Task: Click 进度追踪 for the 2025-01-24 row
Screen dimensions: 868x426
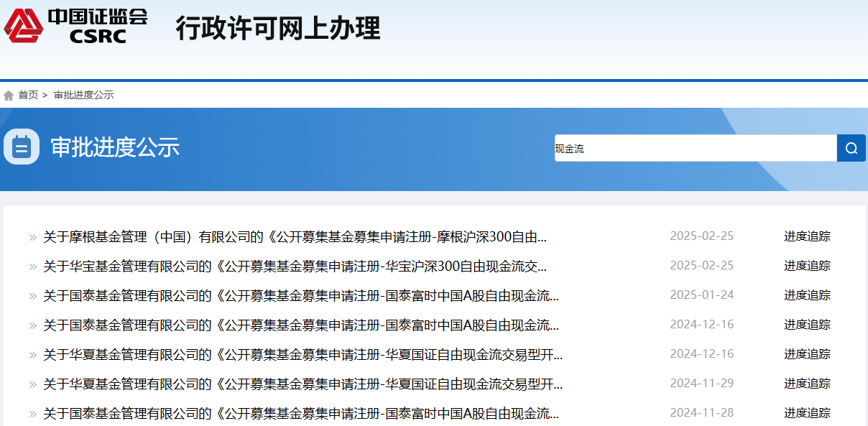Action: point(807,295)
